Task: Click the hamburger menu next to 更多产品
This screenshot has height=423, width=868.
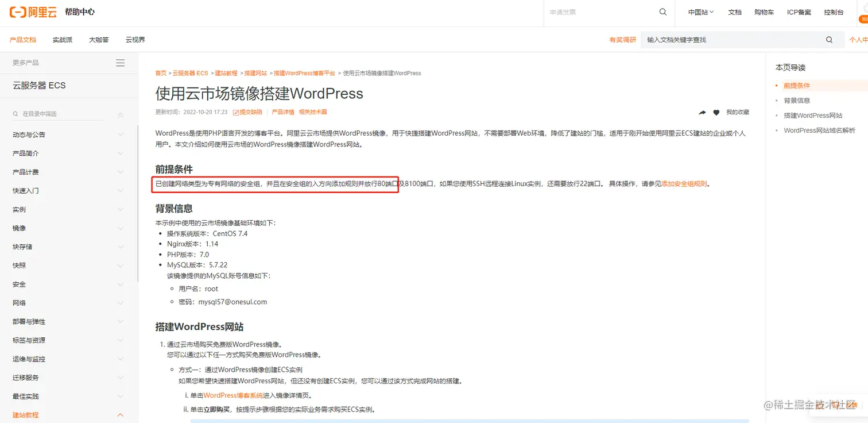Action: pyautogui.click(x=120, y=63)
